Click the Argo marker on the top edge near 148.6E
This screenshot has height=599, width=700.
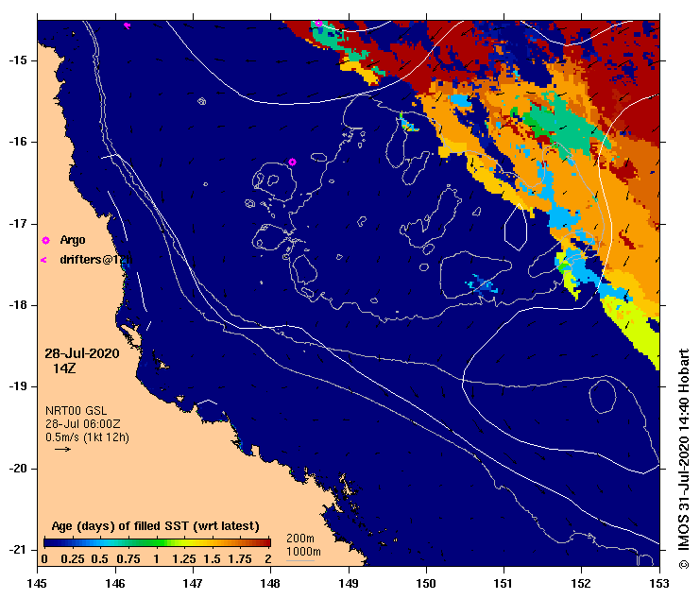point(318,24)
